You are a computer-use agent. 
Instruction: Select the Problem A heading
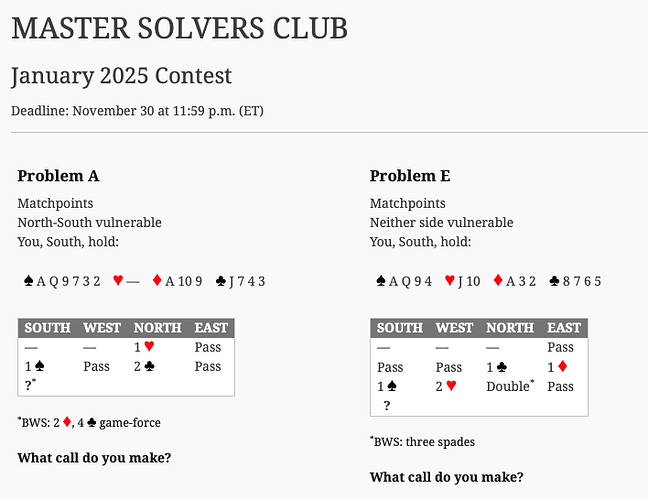click(58, 176)
